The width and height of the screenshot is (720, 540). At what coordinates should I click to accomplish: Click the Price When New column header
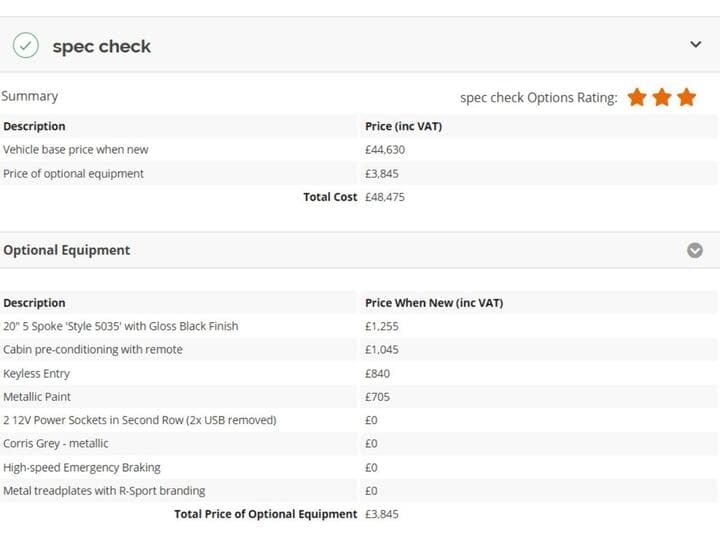(x=434, y=303)
